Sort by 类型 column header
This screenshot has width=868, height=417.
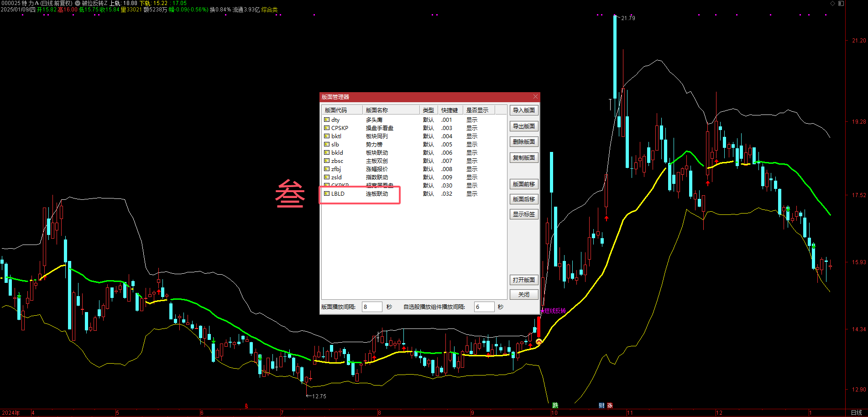[429, 110]
